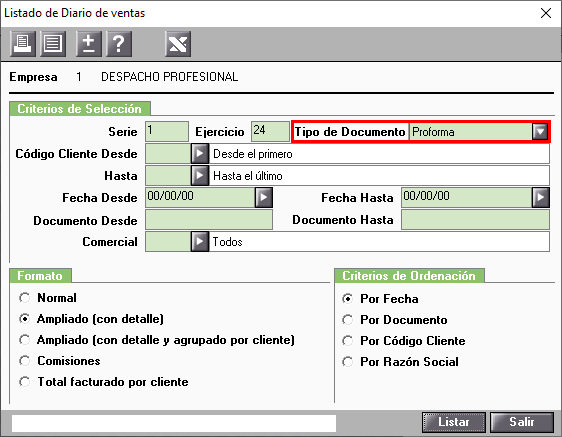Screen dimensions: 562x437
Task: Export the listing with the Excel icon
Action: [x=178, y=44]
